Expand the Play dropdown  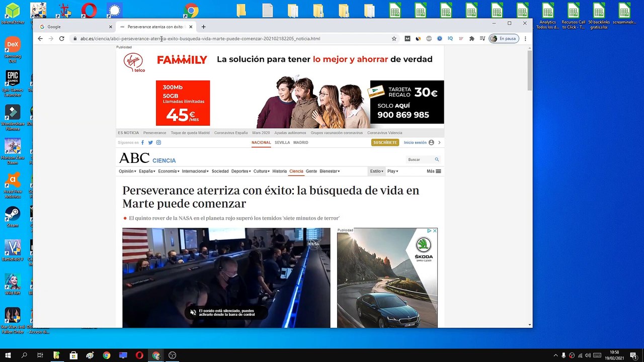pyautogui.click(x=392, y=171)
